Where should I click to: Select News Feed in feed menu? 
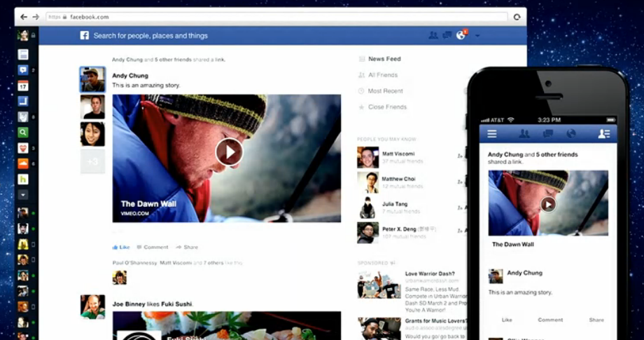click(384, 59)
